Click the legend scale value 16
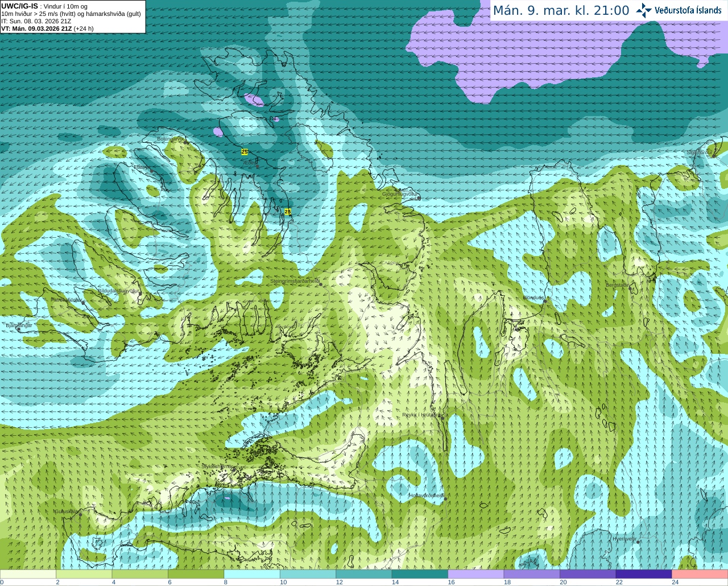The height and width of the screenshot is (586, 728). [x=451, y=582]
